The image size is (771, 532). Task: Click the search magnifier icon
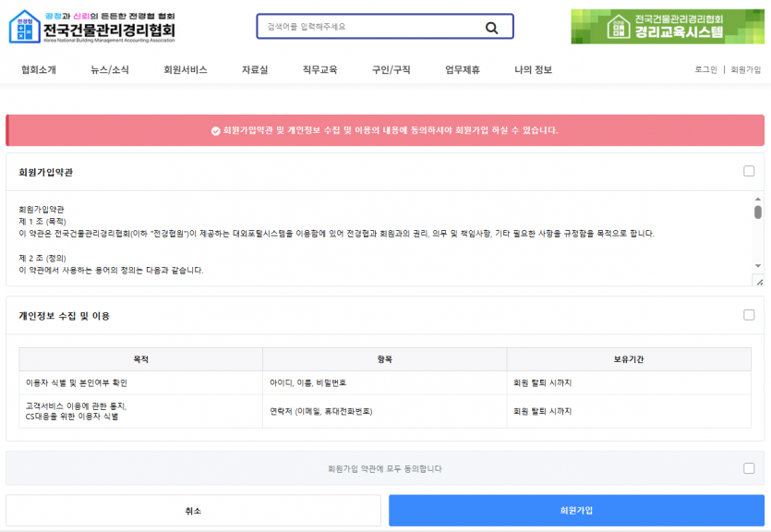491,28
